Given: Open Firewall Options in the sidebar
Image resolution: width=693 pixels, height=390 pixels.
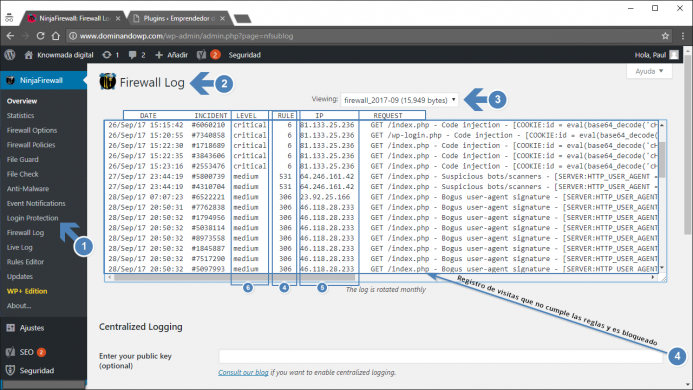Looking at the screenshot, I should (32, 130).
